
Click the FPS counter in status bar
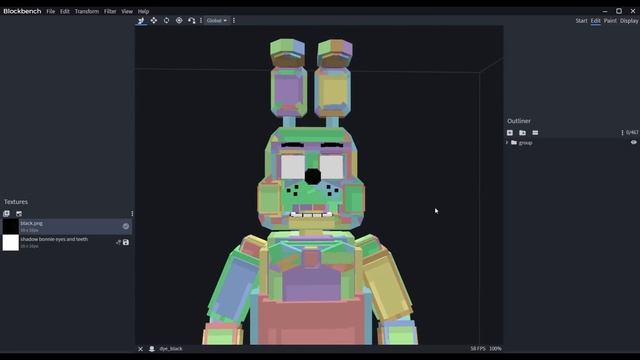[x=478, y=349]
